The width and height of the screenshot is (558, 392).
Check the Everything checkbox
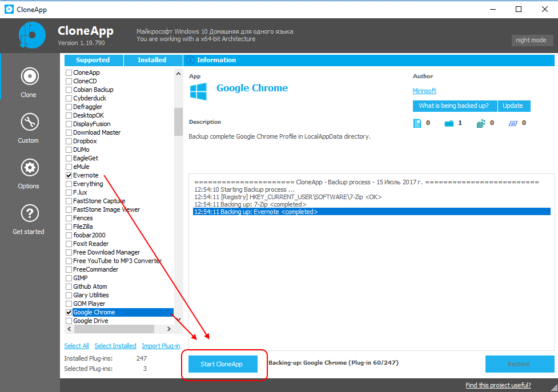(69, 184)
